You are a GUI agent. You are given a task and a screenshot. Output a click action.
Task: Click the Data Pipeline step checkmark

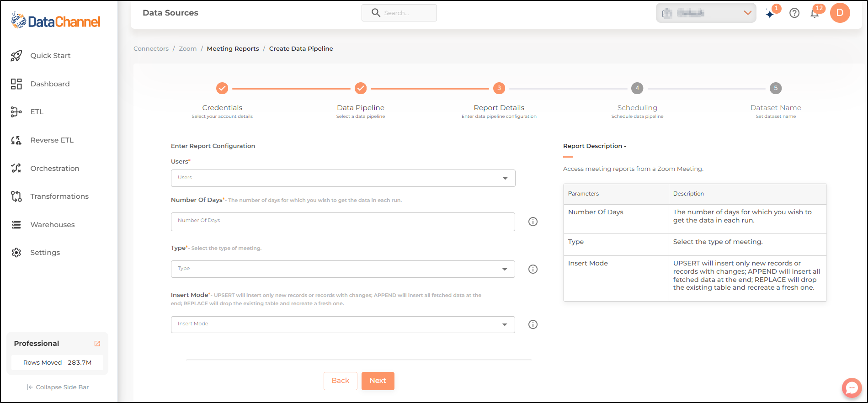tap(361, 88)
